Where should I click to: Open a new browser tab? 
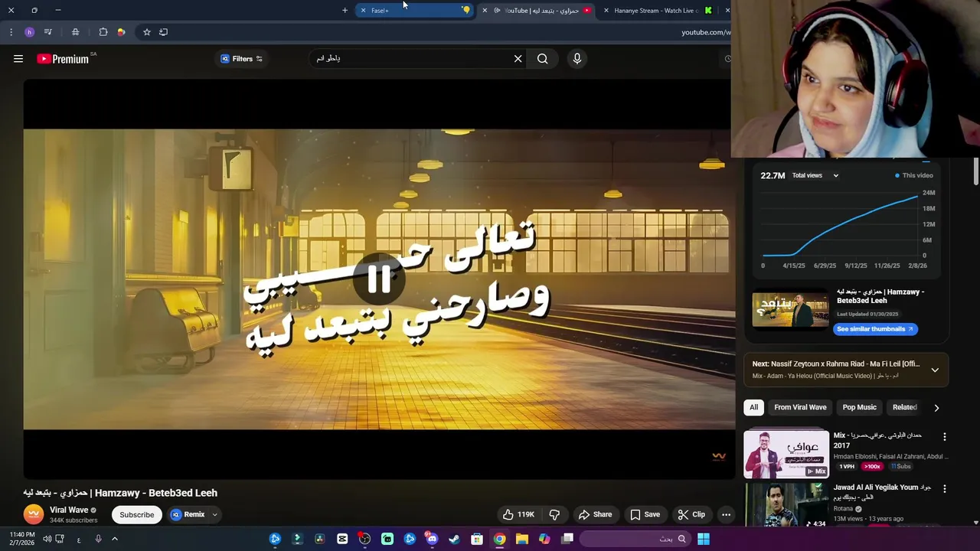[x=345, y=11]
